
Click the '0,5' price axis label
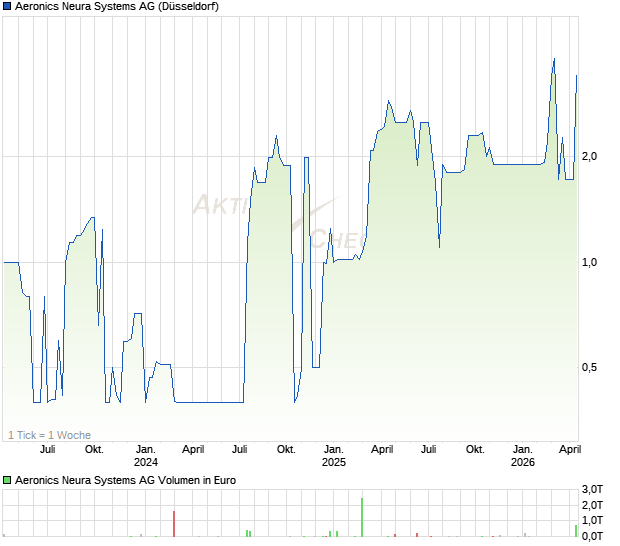[x=589, y=367]
